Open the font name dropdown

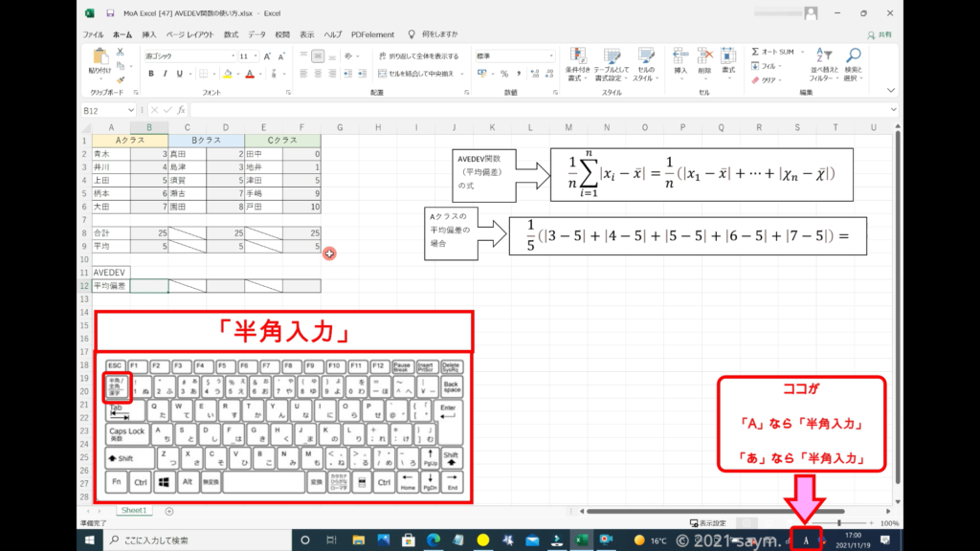coord(233,56)
